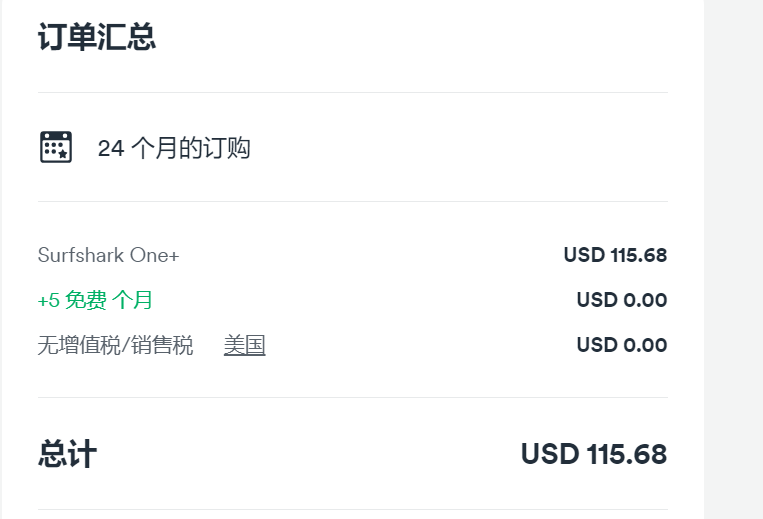Screen dimensions: 763x519
Task: Click the Surfshark One+ row price USD 115.68
Action: (615, 255)
